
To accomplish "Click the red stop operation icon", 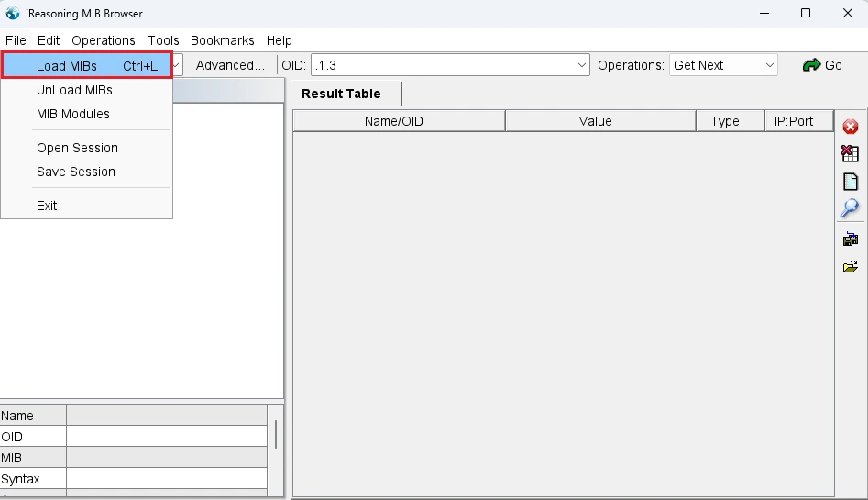I will tap(851, 127).
